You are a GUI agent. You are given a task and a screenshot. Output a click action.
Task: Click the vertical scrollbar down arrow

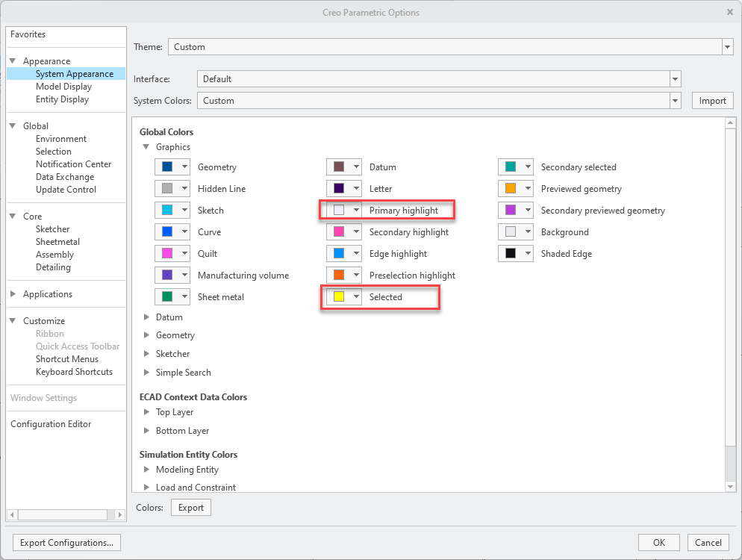[x=729, y=485]
